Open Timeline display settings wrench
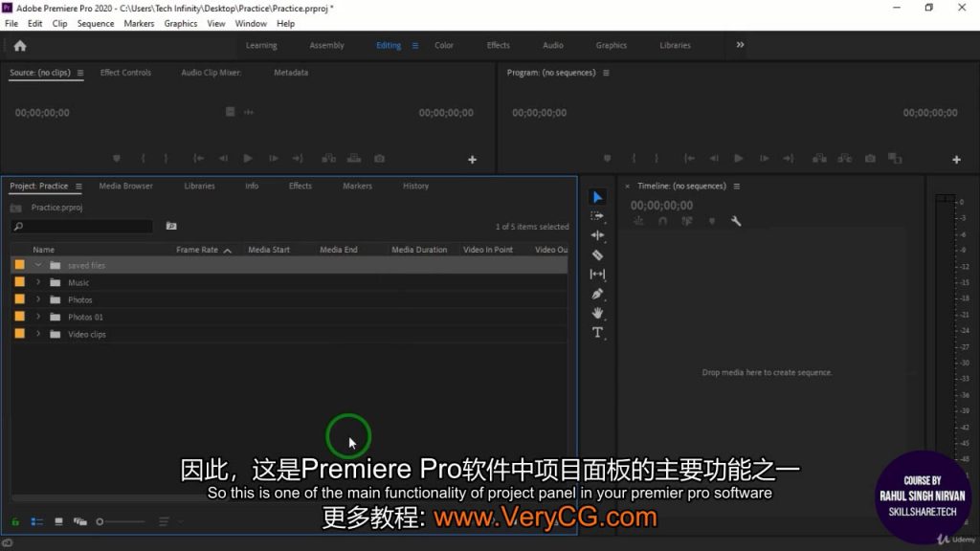This screenshot has height=551, width=980. 736,221
